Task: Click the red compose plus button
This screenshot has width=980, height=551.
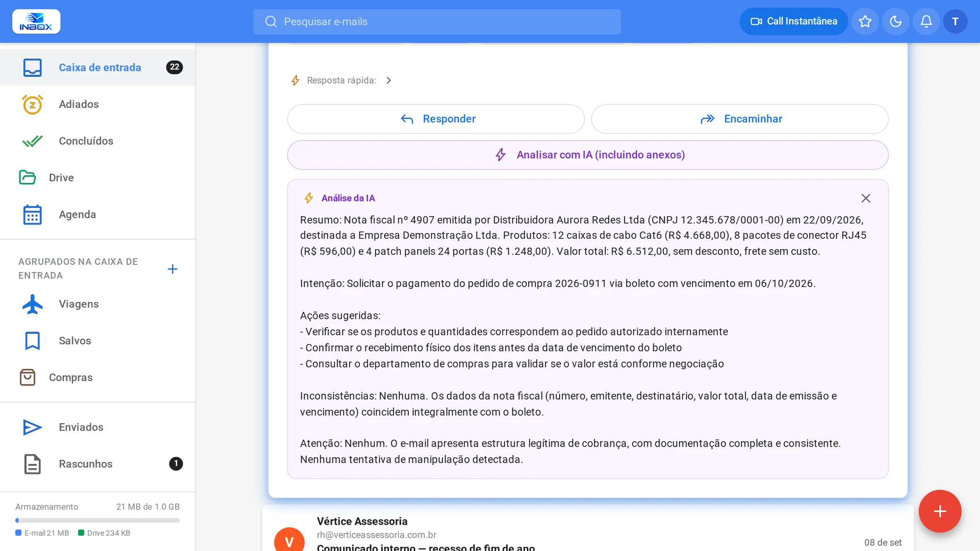Action: (x=940, y=511)
